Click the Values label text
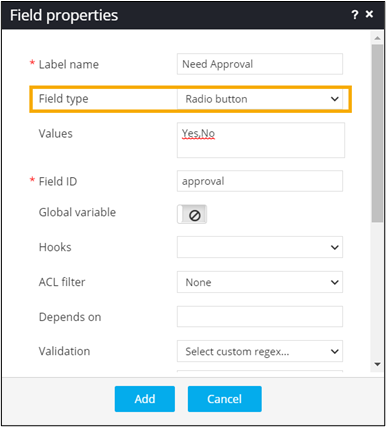Image resolution: width=386 pixels, height=427 pixels. (55, 134)
